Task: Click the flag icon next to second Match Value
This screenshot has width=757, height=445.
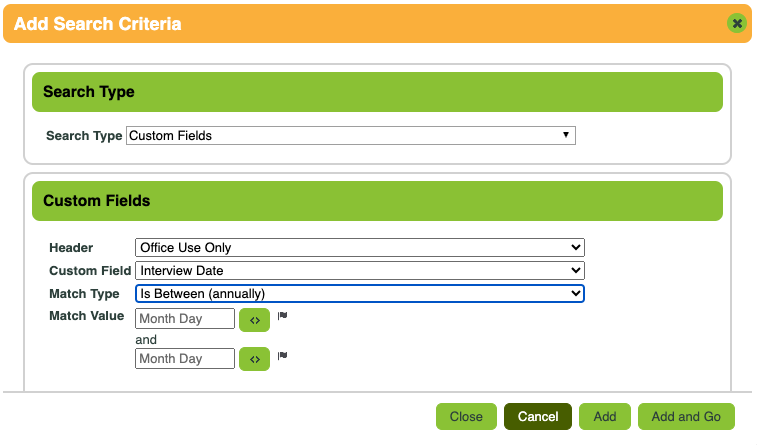Action: [x=283, y=355]
